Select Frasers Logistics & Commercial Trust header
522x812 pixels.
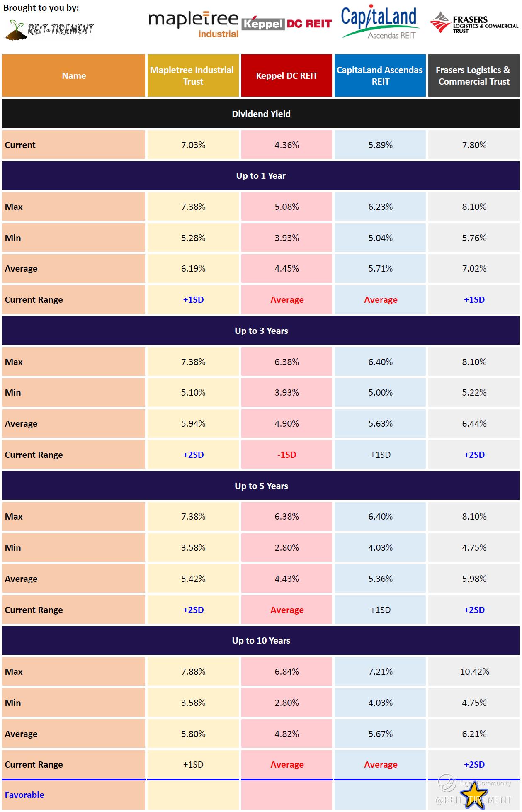(x=474, y=75)
